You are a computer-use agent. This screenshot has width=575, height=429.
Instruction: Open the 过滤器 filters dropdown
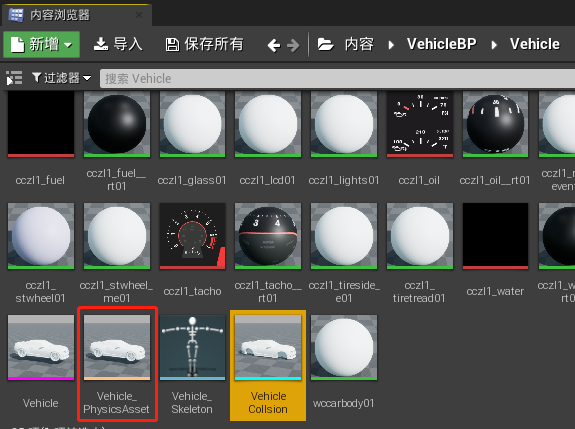pyautogui.click(x=61, y=78)
